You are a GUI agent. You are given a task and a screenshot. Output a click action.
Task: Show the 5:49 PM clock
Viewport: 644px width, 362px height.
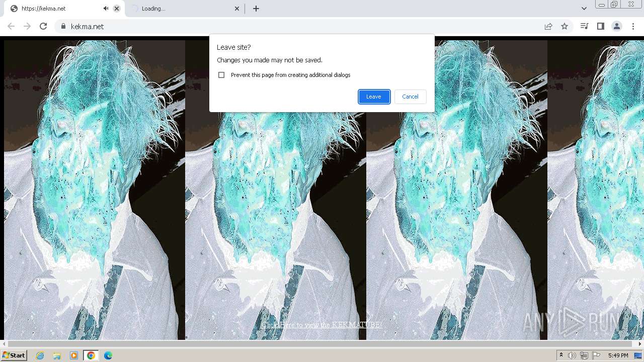click(x=618, y=355)
